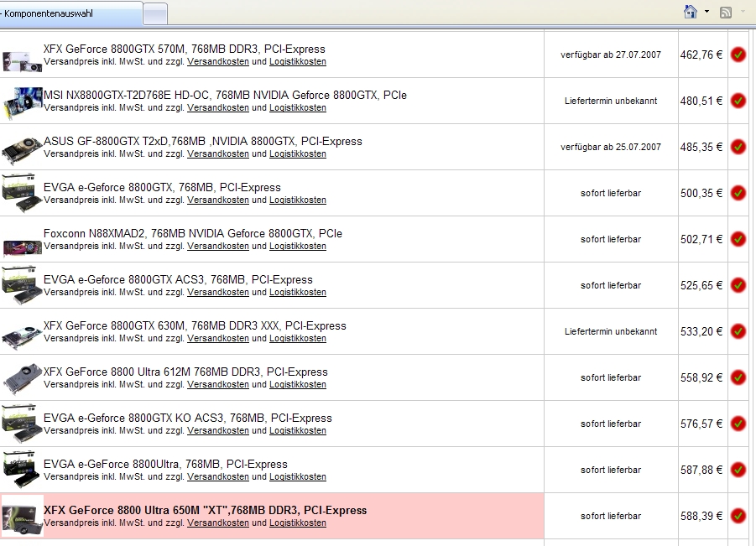Click price 588,39 €

tap(701, 516)
